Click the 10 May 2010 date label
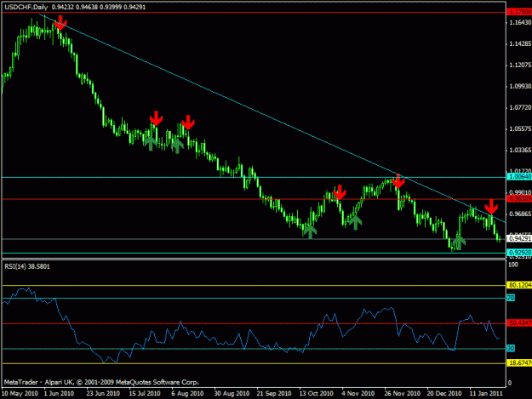Viewport: 532px width, 399px height. coord(20,394)
